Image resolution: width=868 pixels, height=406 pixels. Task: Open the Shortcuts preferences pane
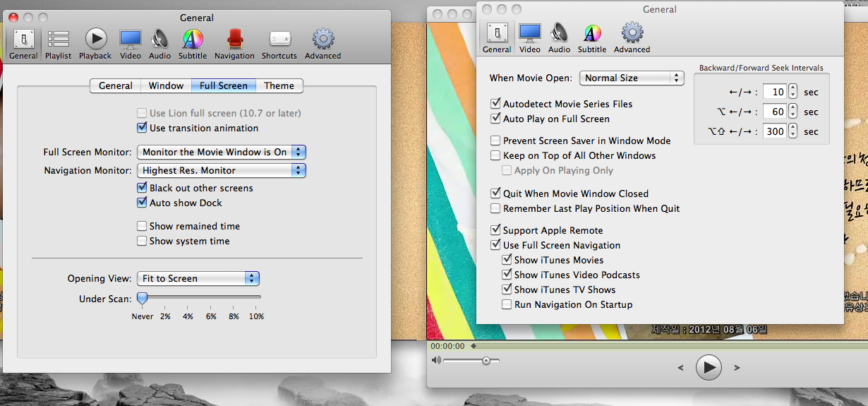279,43
